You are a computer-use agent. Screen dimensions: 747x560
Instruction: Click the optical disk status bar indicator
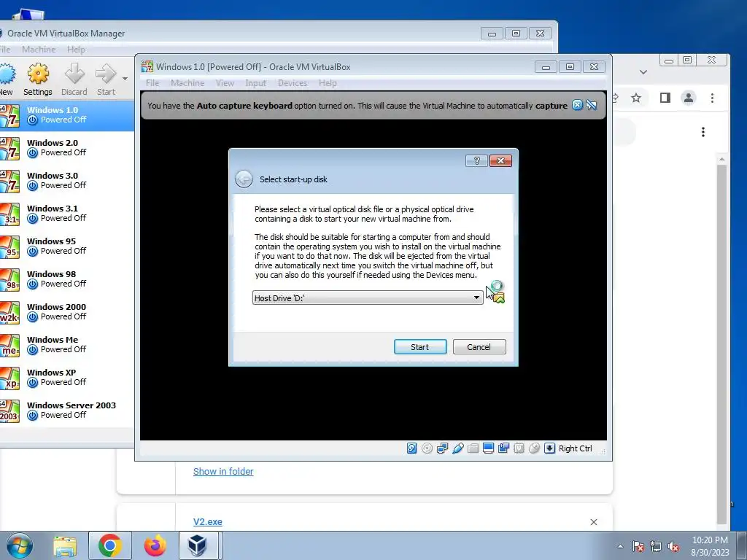click(x=427, y=448)
